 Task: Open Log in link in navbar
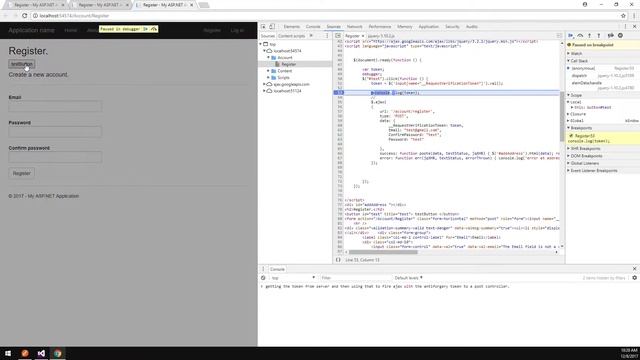pyautogui.click(x=237, y=30)
